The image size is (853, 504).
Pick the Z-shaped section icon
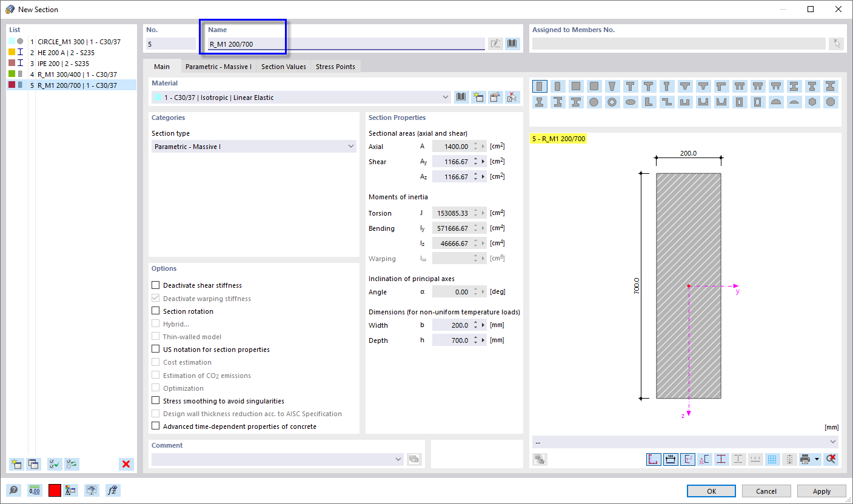click(x=667, y=102)
